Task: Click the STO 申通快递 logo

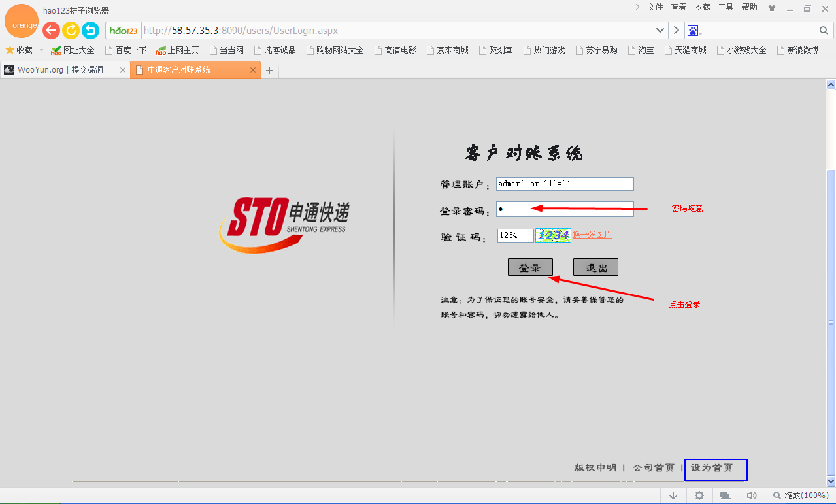Action: (x=285, y=225)
